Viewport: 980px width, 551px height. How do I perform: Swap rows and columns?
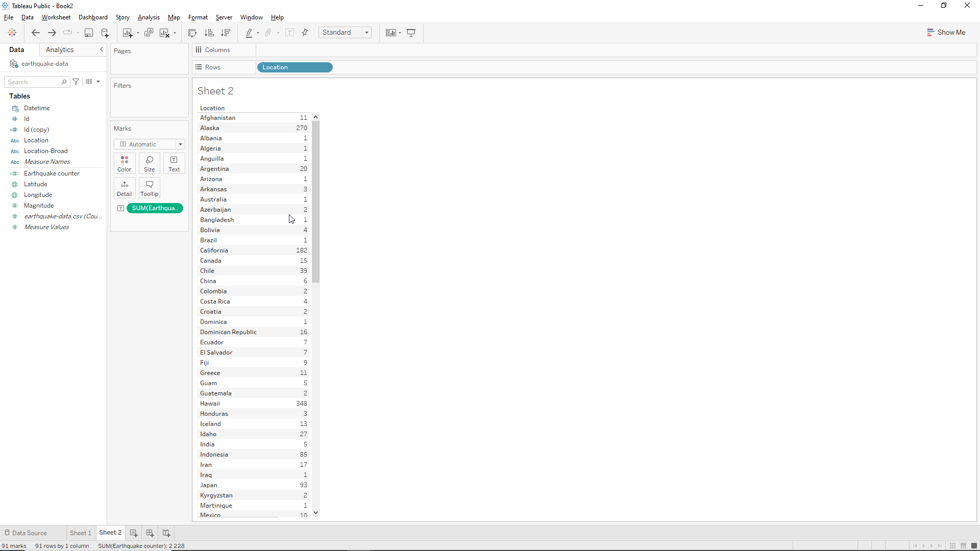point(192,33)
